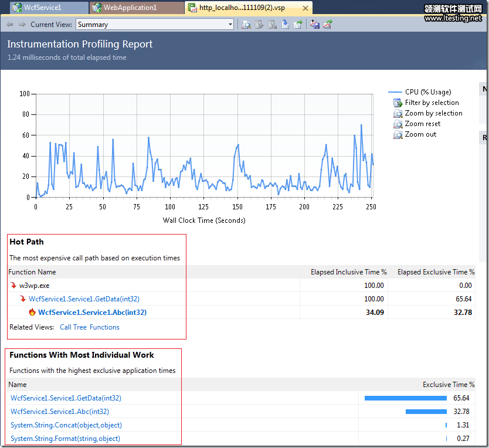The width and height of the screenshot is (489, 448).
Task: Open Abc(int32) in Most Individual Work list
Action: click(60, 412)
